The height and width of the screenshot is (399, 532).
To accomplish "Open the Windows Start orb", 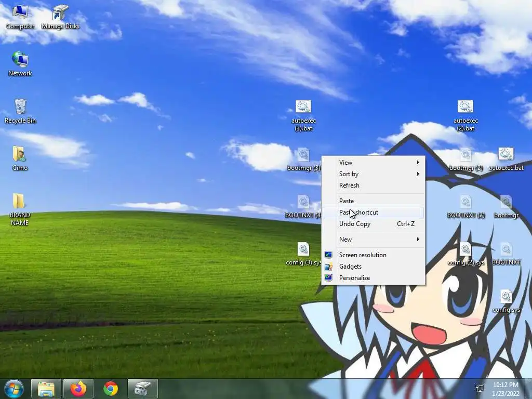I will [14, 389].
